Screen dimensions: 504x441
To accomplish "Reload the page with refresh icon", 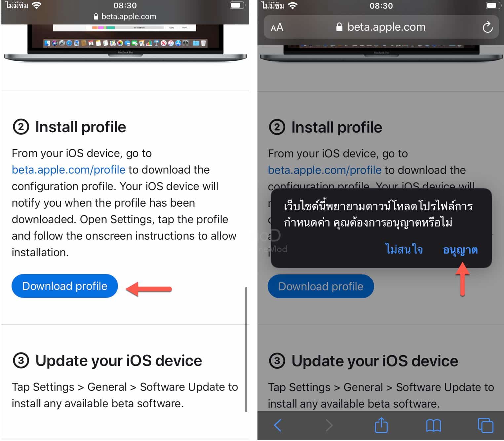I will coord(487,27).
